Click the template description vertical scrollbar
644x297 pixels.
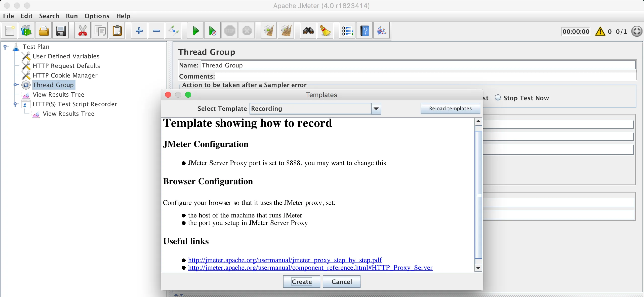coord(478,195)
